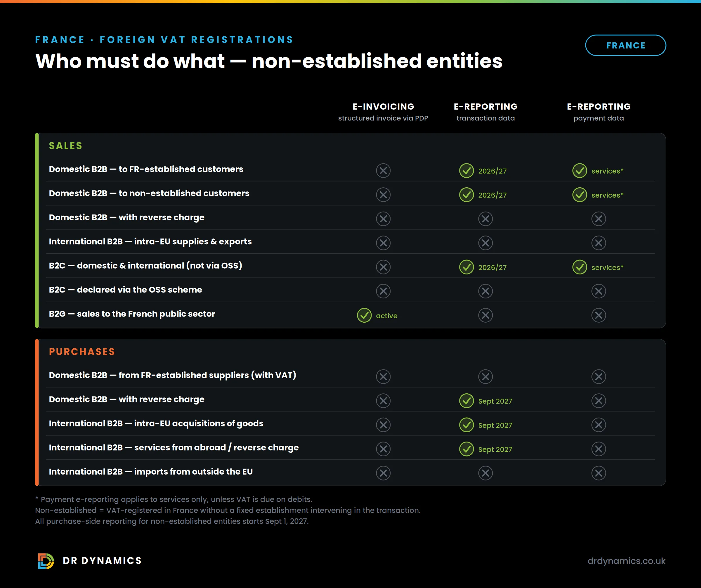Click 'B2C — domestic & international (not via OSS)' label
This screenshot has height=588, width=701.
click(x=145, y=265)
